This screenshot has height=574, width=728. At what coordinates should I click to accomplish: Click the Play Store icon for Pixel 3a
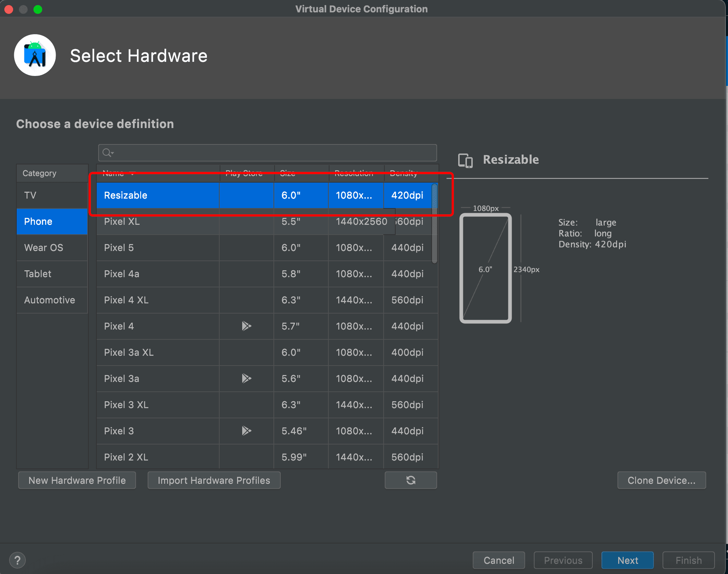[x=247, y=378]
